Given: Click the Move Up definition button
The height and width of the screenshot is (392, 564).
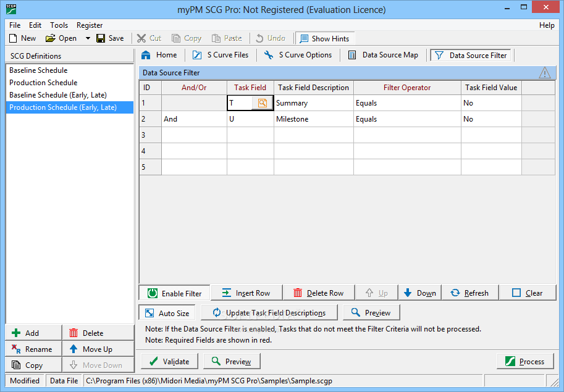Looking at the screenshot, I should click(x=99, y=349).
